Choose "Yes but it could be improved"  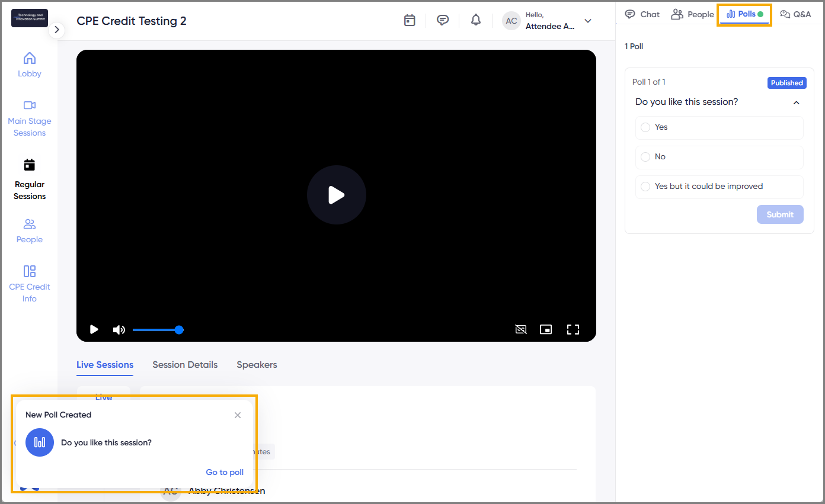point(646,187)
